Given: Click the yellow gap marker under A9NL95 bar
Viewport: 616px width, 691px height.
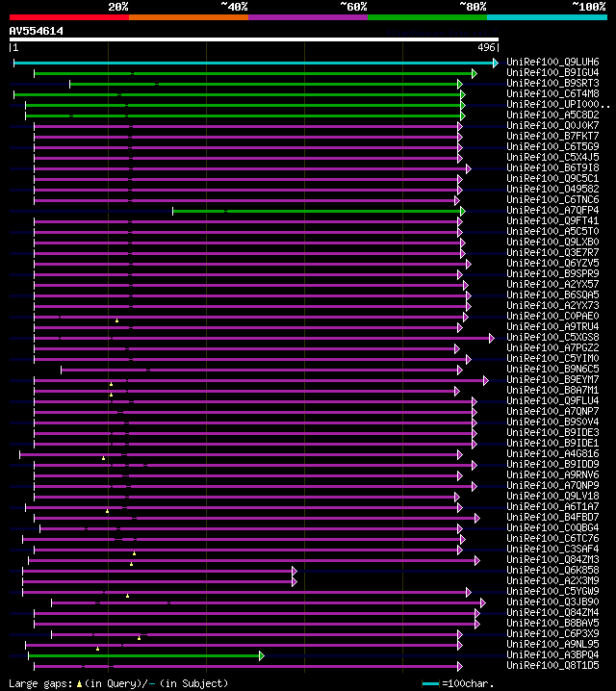Looking at the screenshot, I should click(x=98, y=649).
